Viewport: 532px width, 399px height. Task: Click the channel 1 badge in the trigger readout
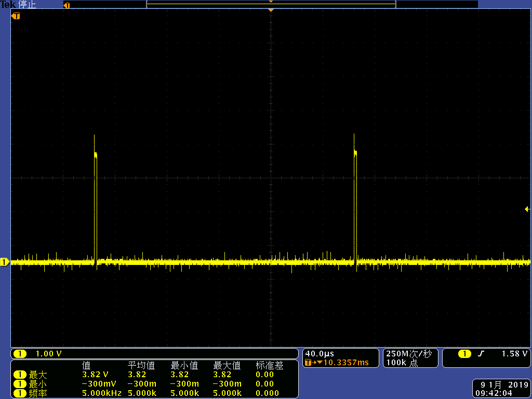click(464, 354)
